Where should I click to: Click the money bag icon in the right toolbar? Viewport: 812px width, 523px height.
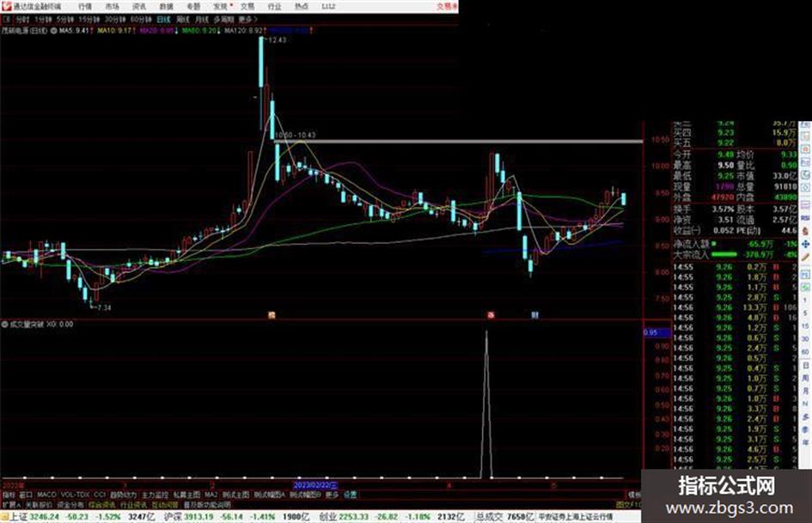(805, 231)
